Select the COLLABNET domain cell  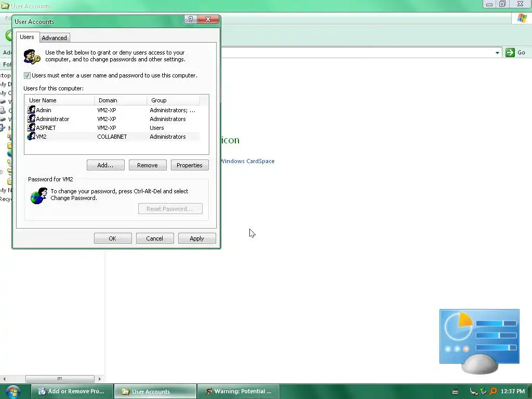(x=112, y=137)
